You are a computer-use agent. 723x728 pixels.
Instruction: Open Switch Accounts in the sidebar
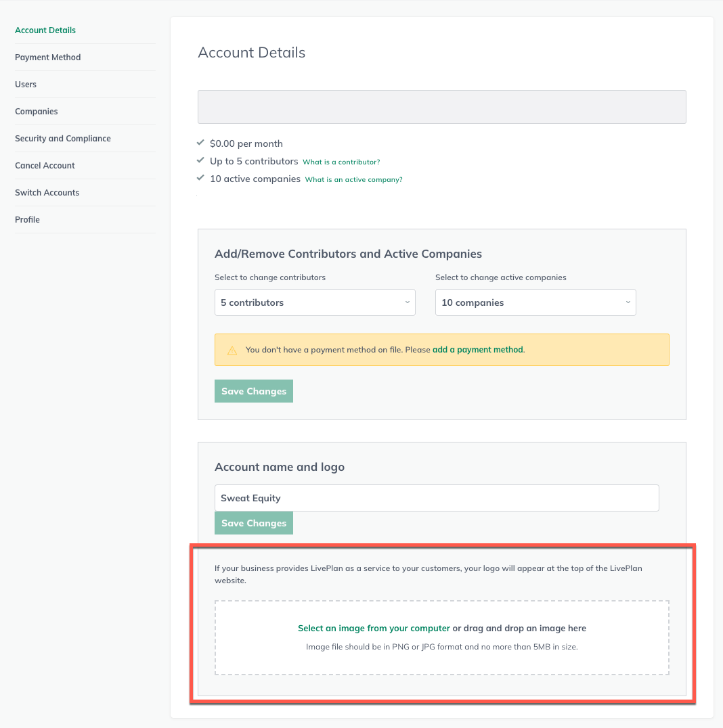click(47, 193)
